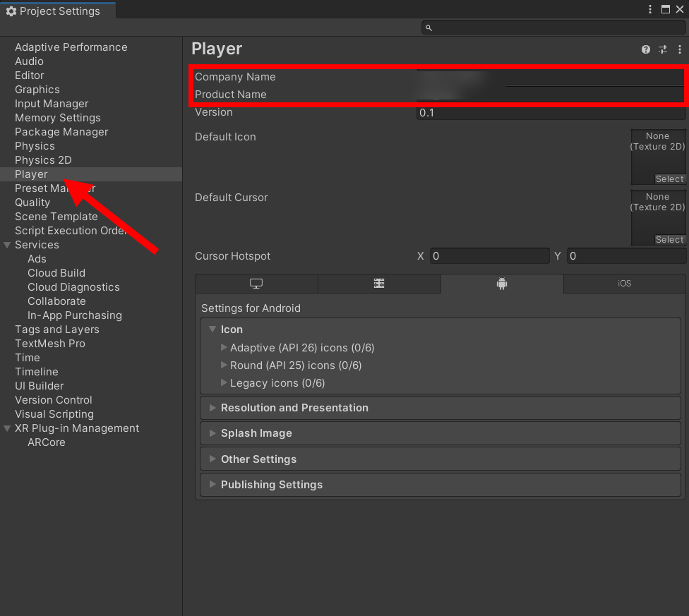Switch to the dedicated server platform tab
The image size is (689, 616).
click(379, 284)
